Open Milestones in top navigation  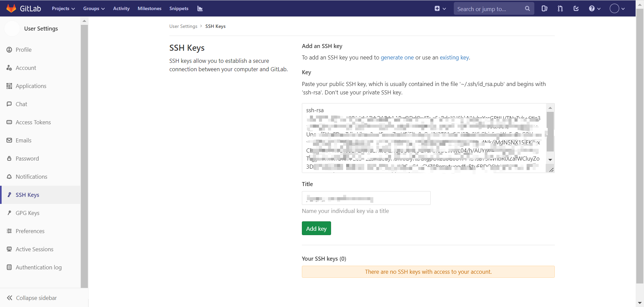click(150, 8)
